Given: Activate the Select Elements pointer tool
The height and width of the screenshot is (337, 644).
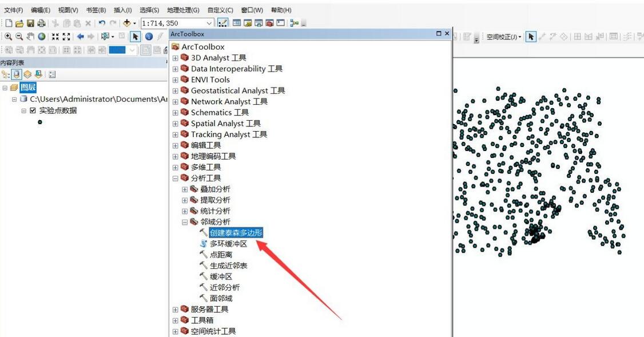Looking at the screenshot, I should click(x=135, y=37).
